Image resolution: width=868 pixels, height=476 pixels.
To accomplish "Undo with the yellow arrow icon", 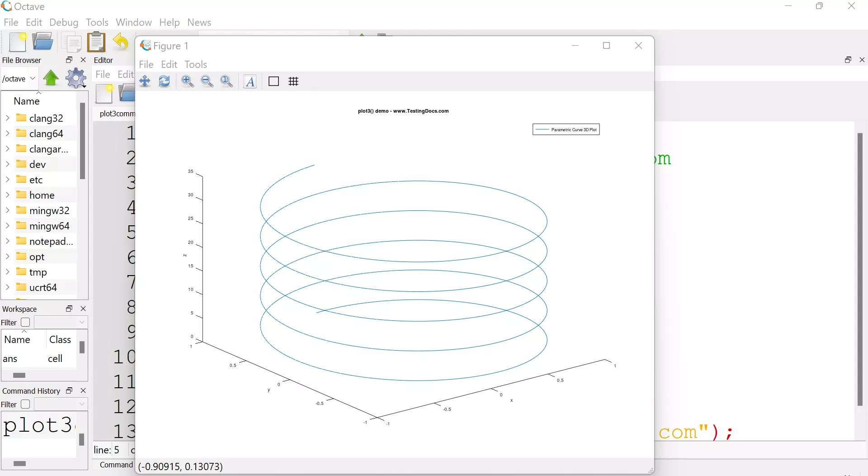I will [x=120, y=42].
